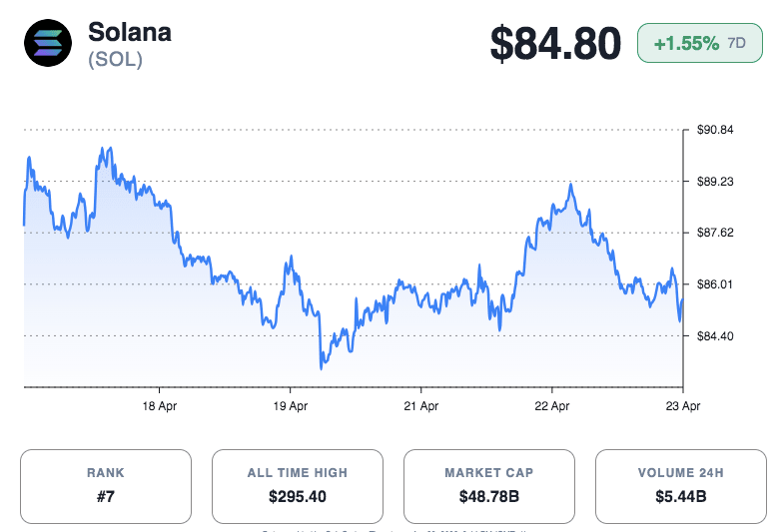Open the Rank #7 card
Screen dimensions: 781x532
[x=105, y=486]
